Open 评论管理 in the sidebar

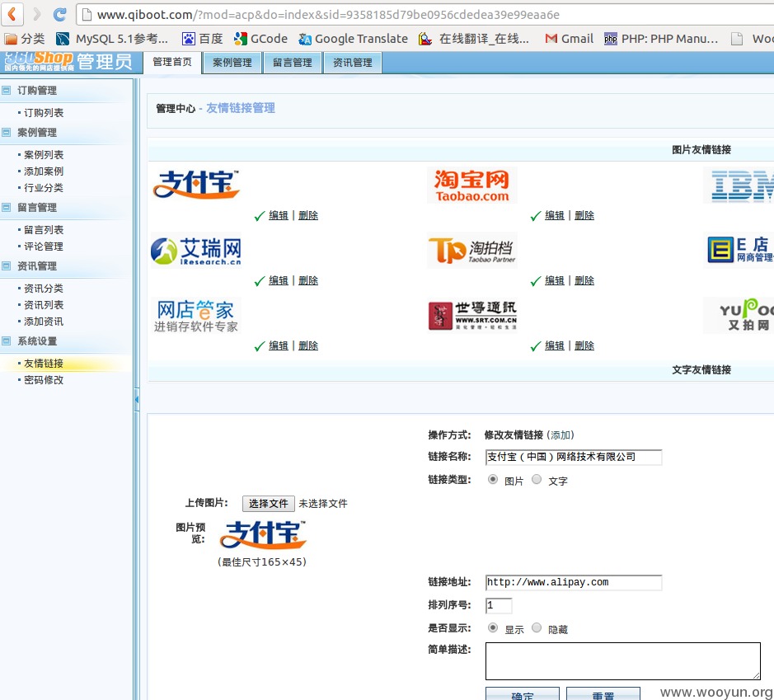(44, 247)
